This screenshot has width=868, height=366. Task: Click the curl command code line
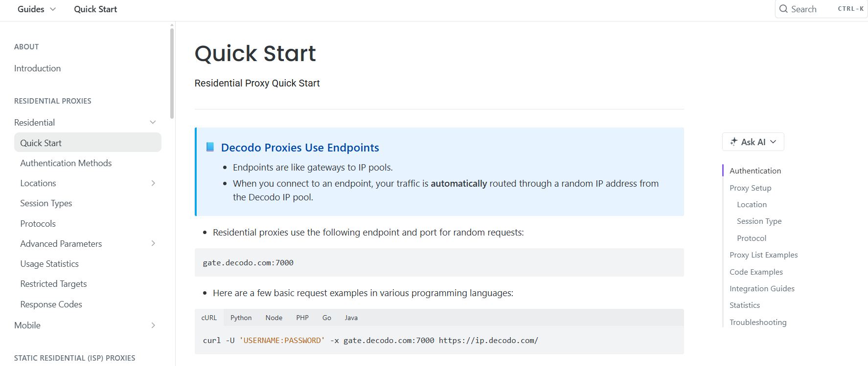370,341
